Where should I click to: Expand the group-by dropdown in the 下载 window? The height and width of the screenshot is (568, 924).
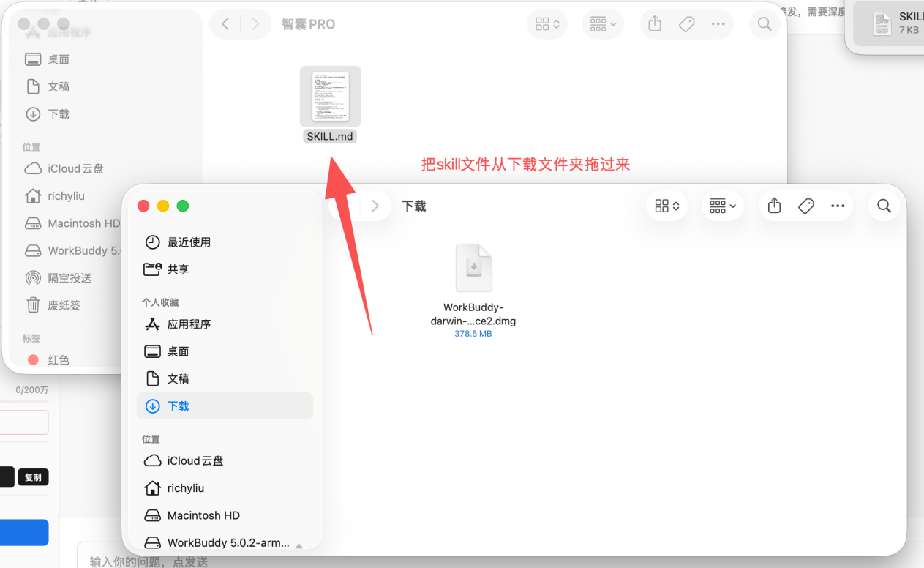click(x=722, y=206)
